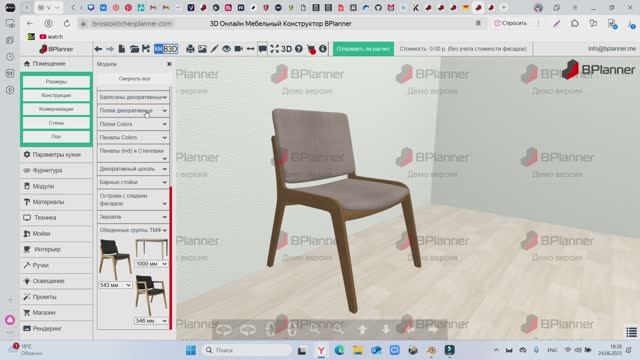Click the comment bubble icon
The width and height of the screenshot is (640, 360).
tap(263, 49)
